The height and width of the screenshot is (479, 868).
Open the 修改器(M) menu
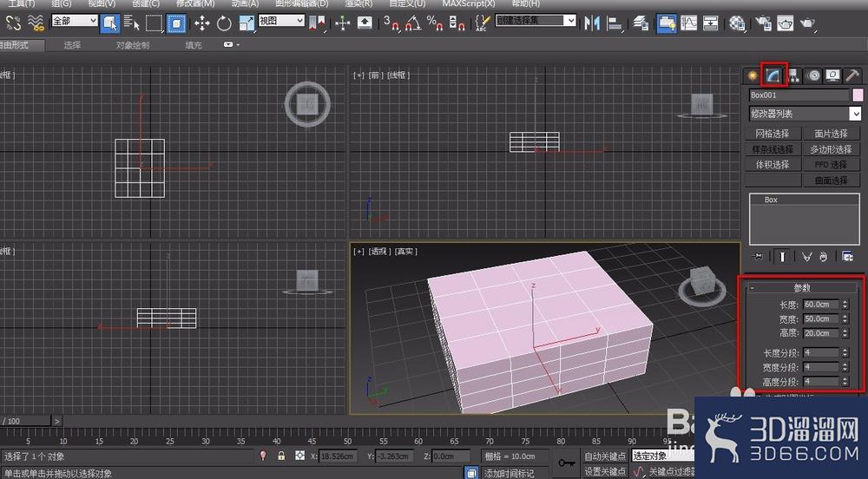point(195,3)
